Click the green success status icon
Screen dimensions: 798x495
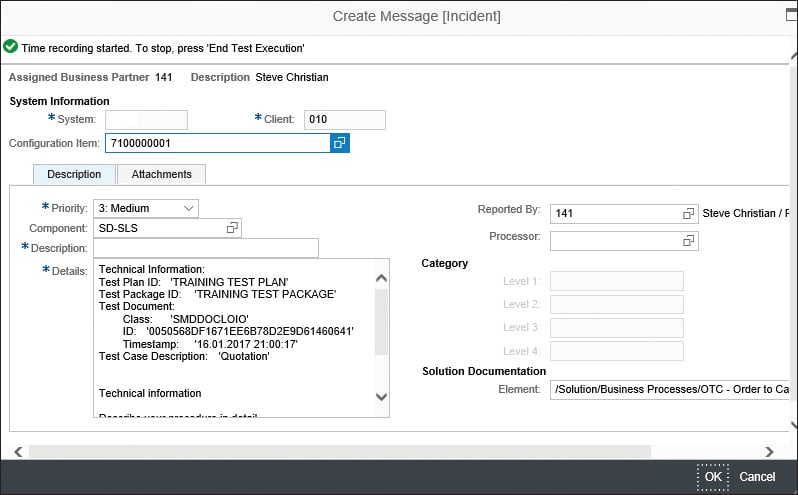tap(10, 47)
